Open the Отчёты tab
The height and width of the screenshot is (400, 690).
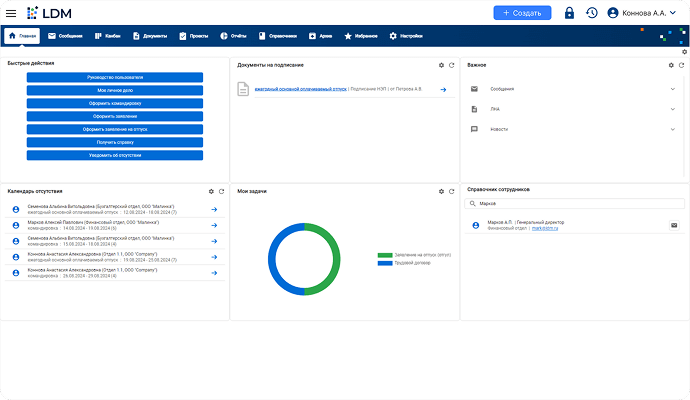[233, 36]
